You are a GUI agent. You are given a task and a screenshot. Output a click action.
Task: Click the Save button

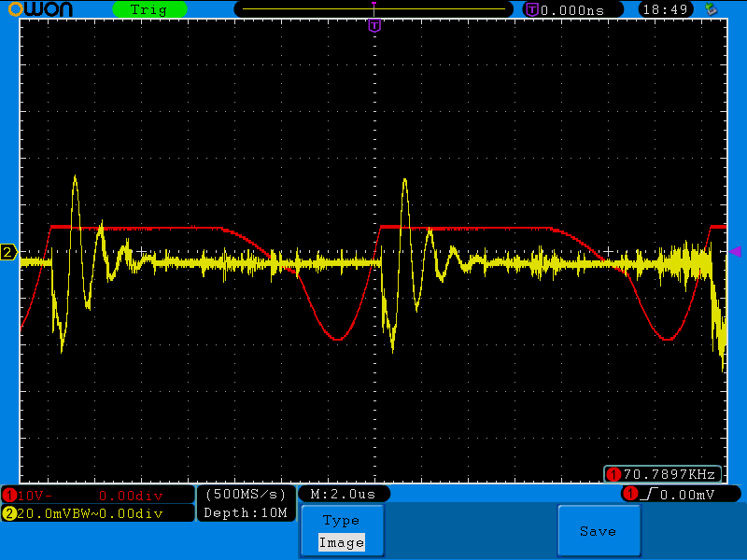point(599,531)
